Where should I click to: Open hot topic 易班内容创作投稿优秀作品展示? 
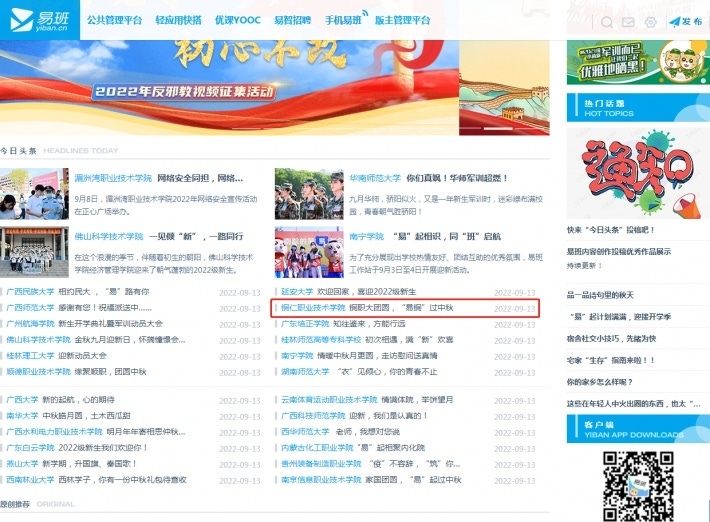[619, 252]
